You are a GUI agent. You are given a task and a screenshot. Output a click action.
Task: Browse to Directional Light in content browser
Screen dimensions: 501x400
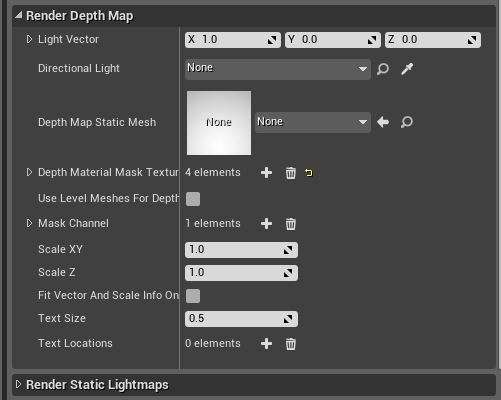pos(383,69)
